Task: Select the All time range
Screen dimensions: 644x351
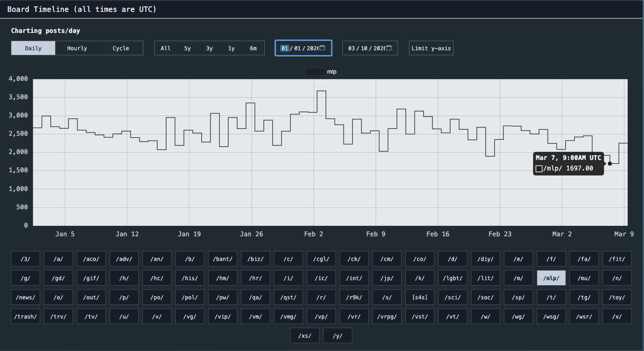Action: (x=166, y=48)
